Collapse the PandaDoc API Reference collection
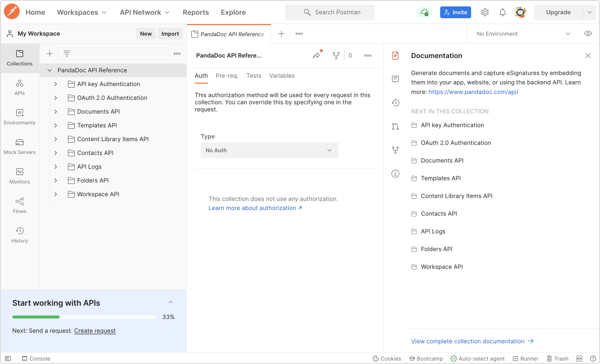Screen dimensions: 600x364 [50, 70]
